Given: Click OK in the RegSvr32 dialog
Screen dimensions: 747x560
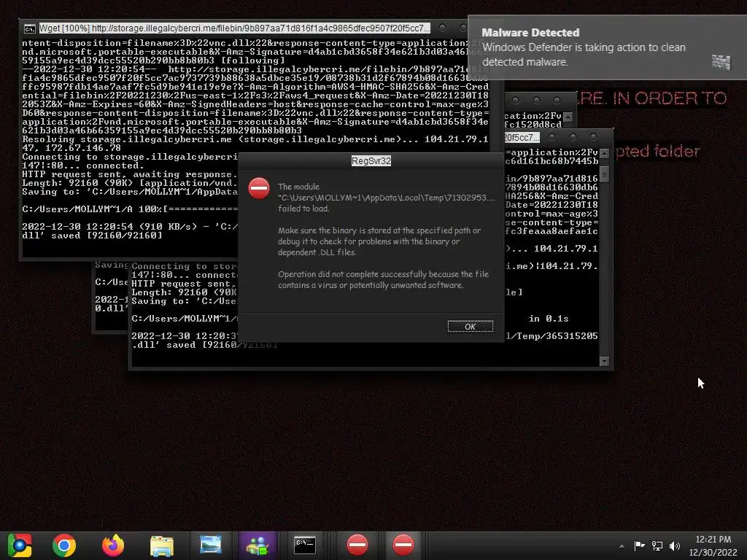Looking at the screenshot, I should [x=471, y=327].
